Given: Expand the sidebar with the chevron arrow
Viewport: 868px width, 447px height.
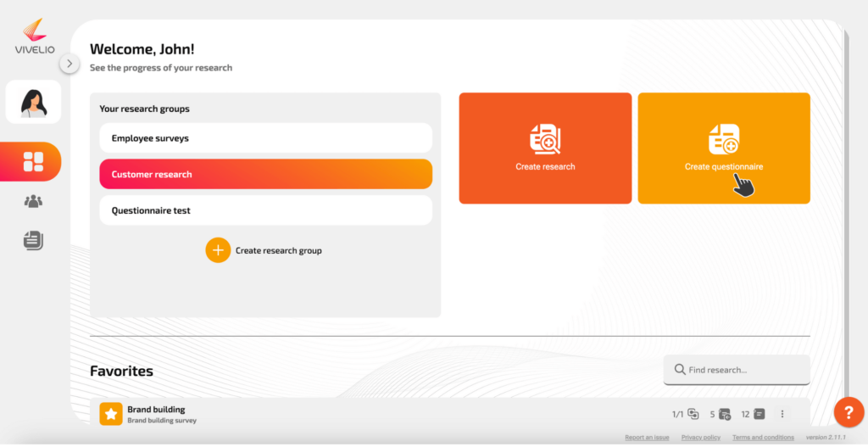Looking at the screenshot, I should point(70,64).
